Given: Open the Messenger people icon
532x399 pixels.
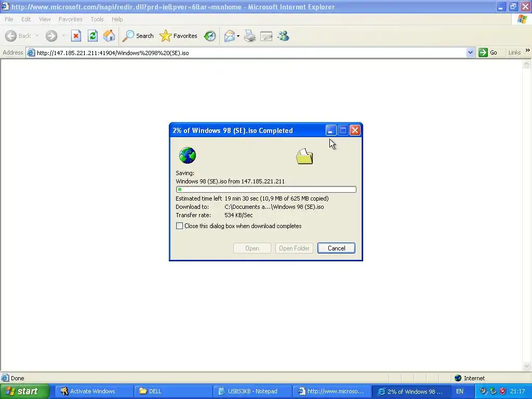Looking at the screenshot, I should pyautogui.click(x=283, y=36).
